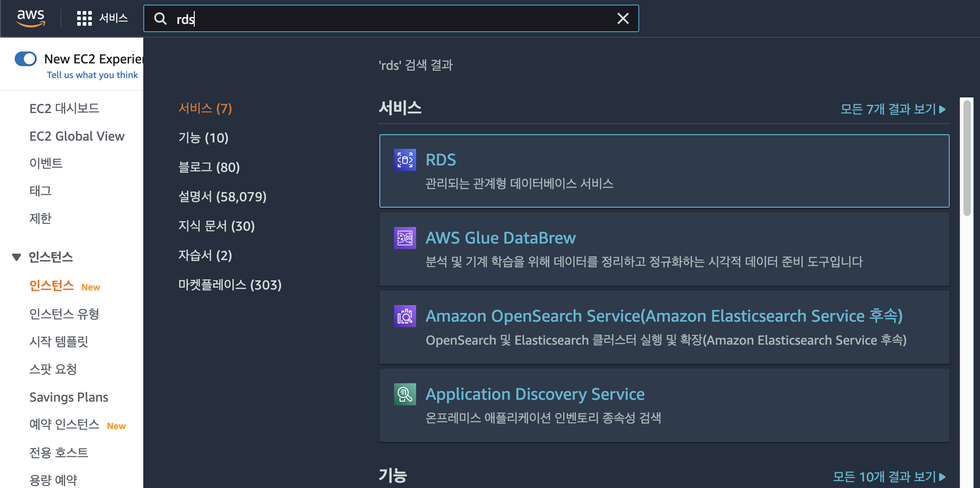Open 스팟 요청 in sidebar
This screenshot has height=488, width=980.
coord(53,369)
